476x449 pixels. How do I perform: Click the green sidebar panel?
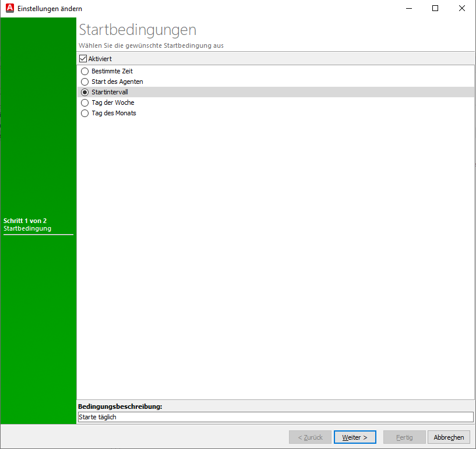click(38, 320)
